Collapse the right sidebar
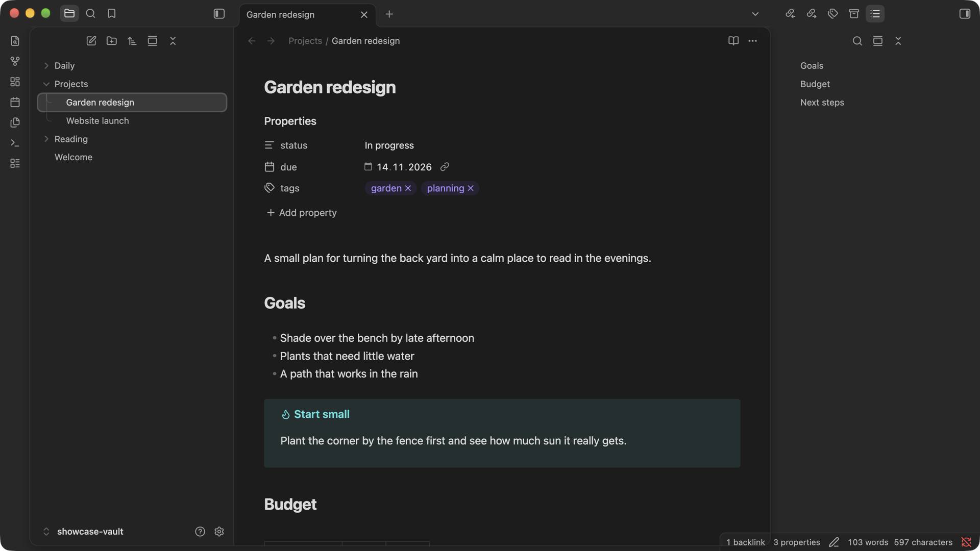The width and height of the screenshot is (980, 551). pyautogui.click(x=965, y=14)
